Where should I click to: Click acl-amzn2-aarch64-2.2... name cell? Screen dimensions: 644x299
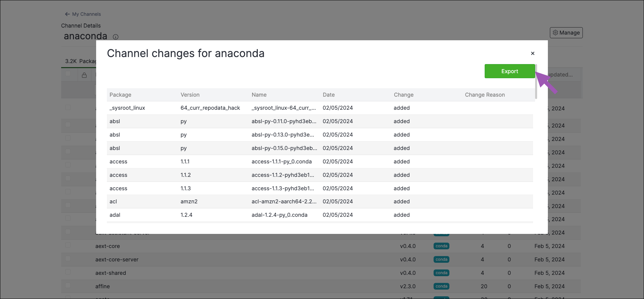pyautogui.click(x=284, y=201)
